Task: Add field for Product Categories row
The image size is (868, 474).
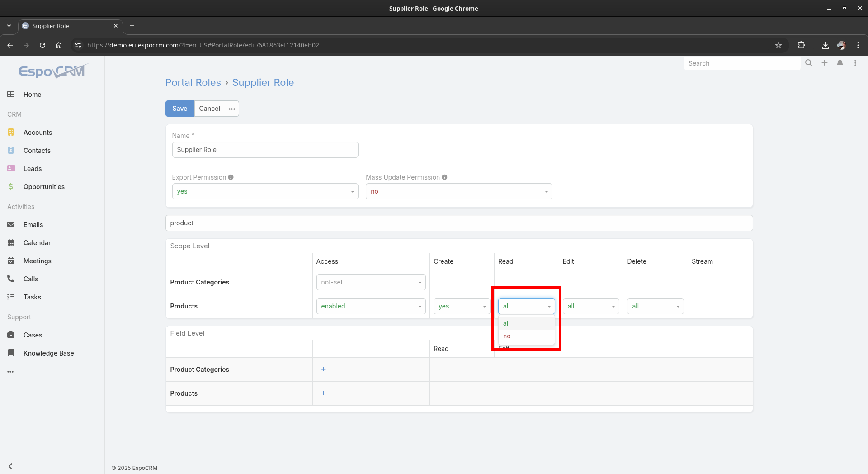Action: [x=323, y=369]
